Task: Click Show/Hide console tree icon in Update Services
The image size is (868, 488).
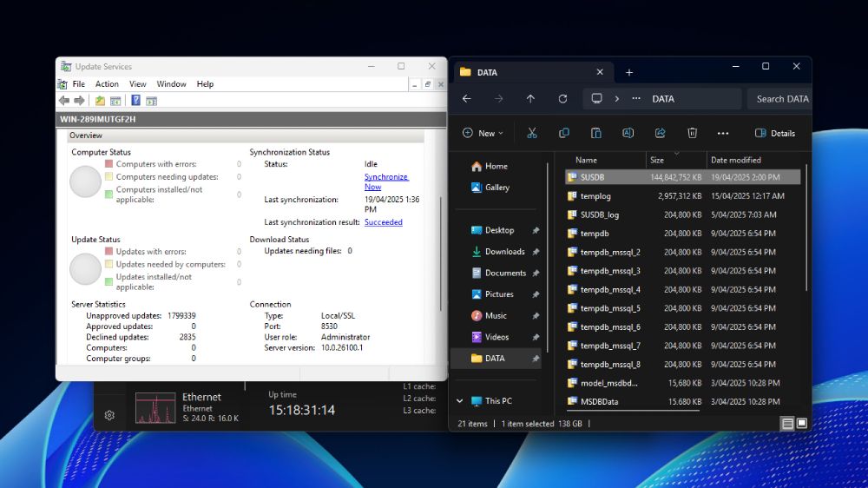Action: [x=115, y=101]
